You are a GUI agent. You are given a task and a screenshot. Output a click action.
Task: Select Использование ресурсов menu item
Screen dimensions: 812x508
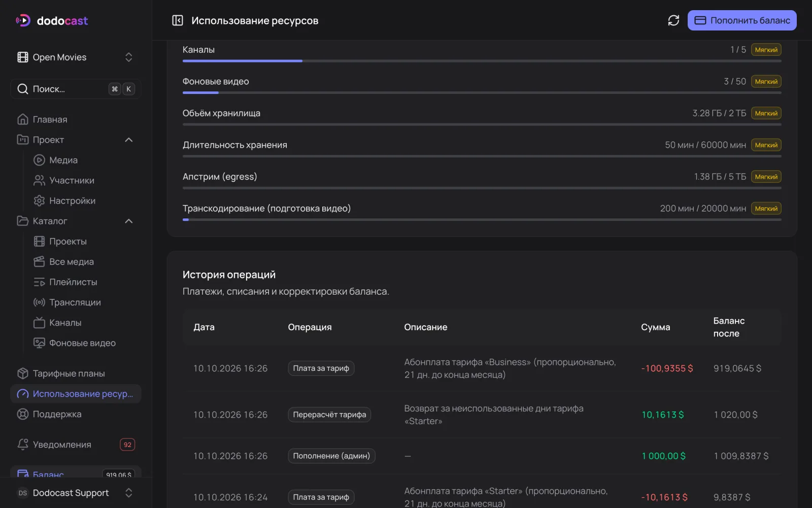point(76,394)
